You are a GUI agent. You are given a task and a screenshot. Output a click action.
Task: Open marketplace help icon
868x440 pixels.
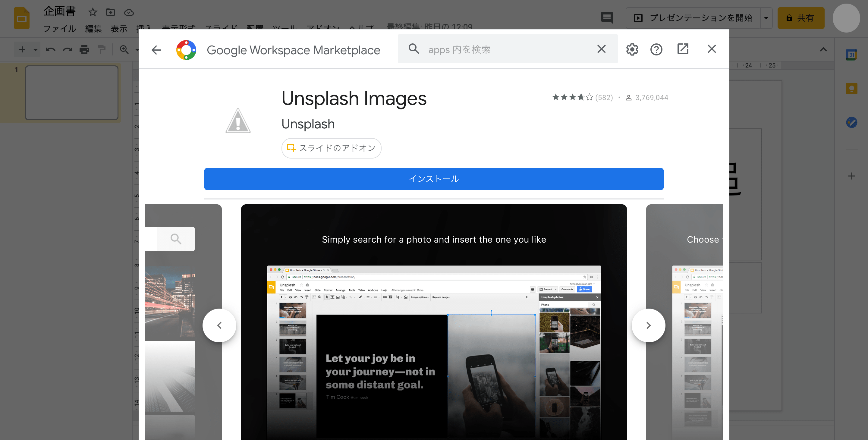click(x=656, y=49)
